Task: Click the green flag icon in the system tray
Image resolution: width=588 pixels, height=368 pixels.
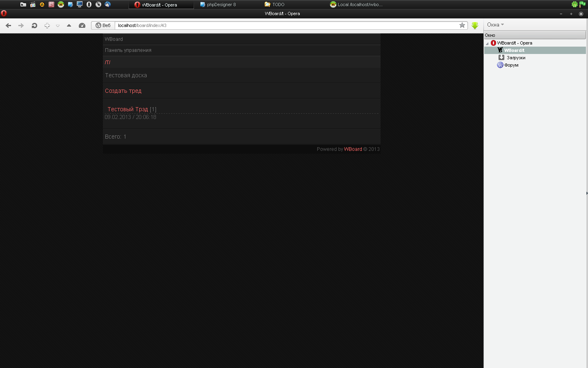Action: coord(582,4)
